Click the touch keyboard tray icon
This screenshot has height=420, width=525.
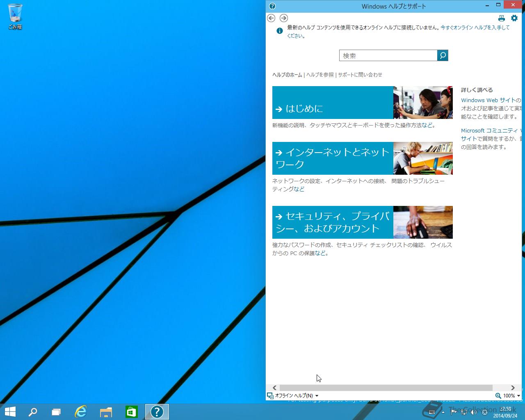(x=432, y=412)
